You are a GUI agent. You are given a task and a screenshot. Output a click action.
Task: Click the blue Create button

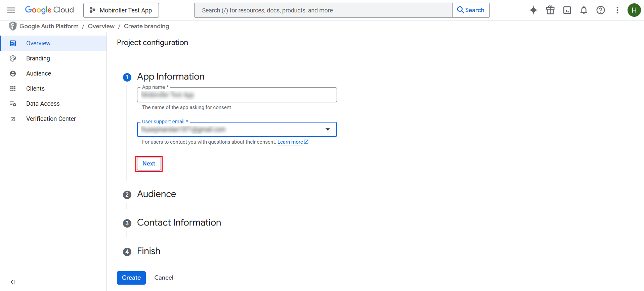pos(131,278)
